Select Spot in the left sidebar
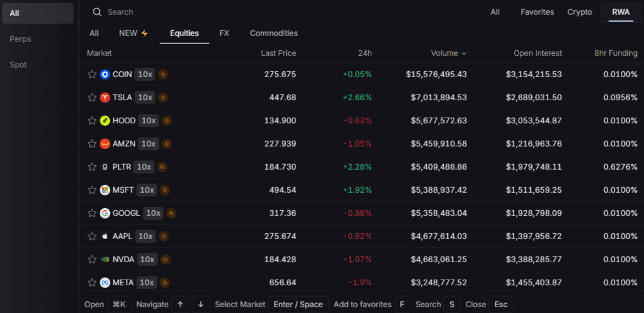This screenshot has width=644, height=313. (x=19, y=65)
